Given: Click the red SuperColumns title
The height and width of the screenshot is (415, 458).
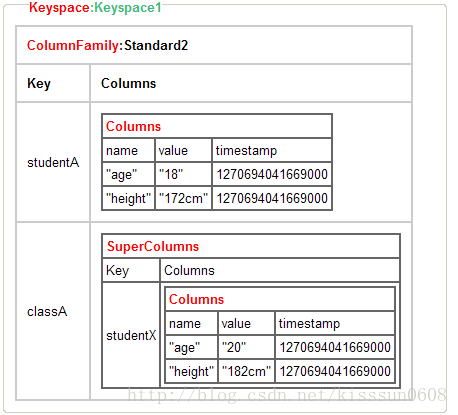Looking at the screenshot, I should tap(153, 246).
